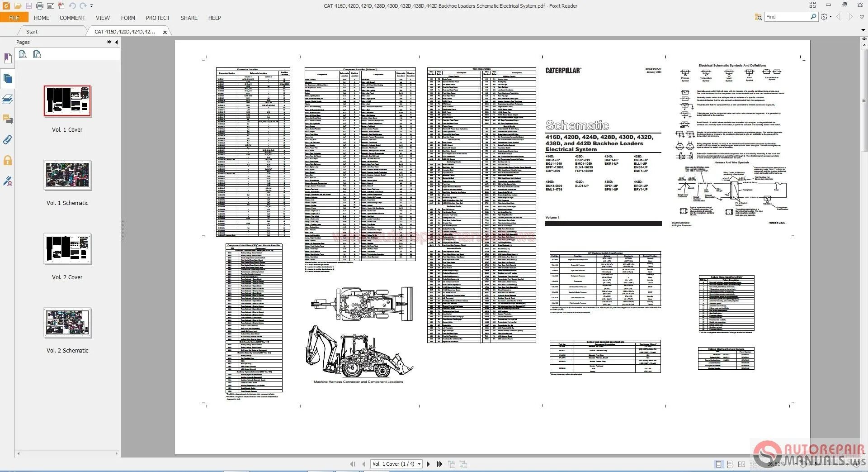Create new PDF with starred page icon
The width and height of the screenshot is (868, 472).
pos(61,6)
